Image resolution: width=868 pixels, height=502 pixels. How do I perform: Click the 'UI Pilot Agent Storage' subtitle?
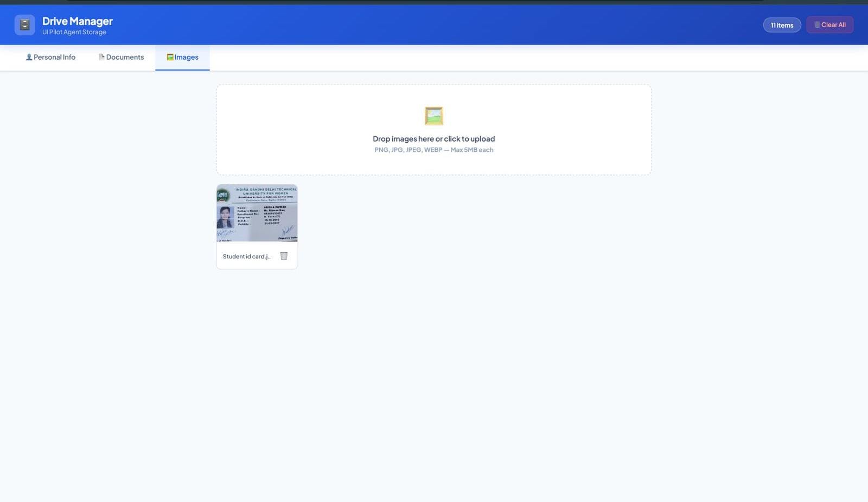pos(74,32)
